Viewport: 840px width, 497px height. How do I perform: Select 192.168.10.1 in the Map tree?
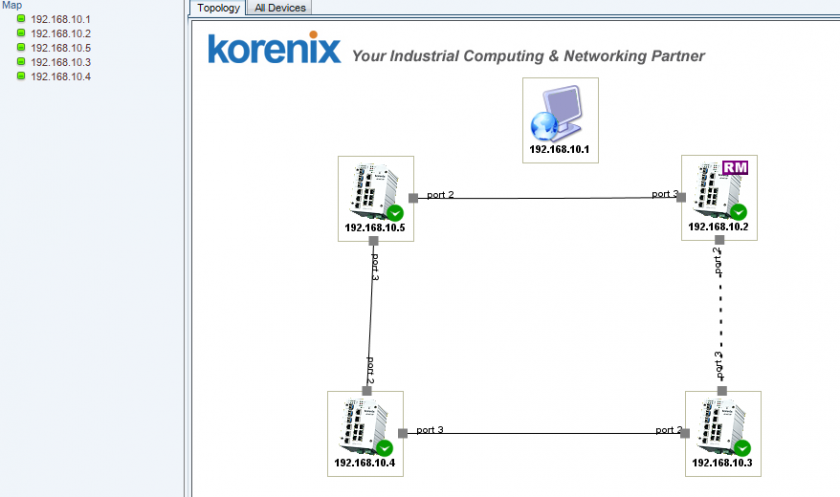click(61, 19)
